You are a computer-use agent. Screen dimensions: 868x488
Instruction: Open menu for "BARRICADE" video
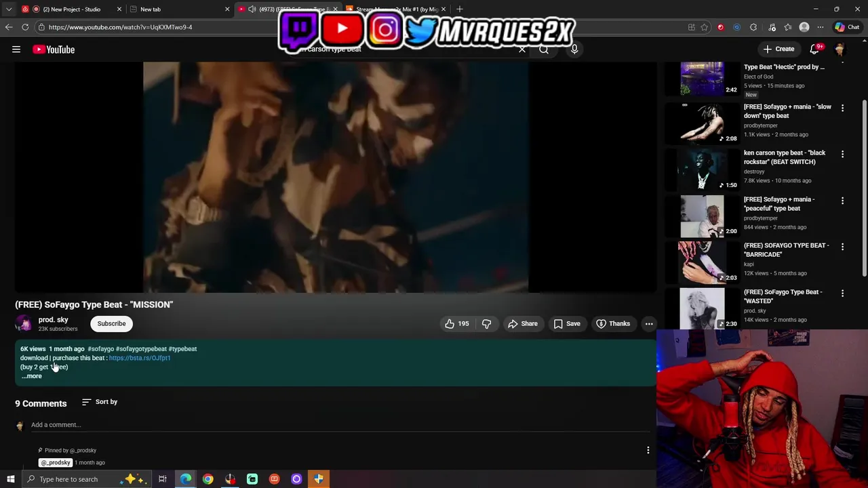click(x=842, y=247)
